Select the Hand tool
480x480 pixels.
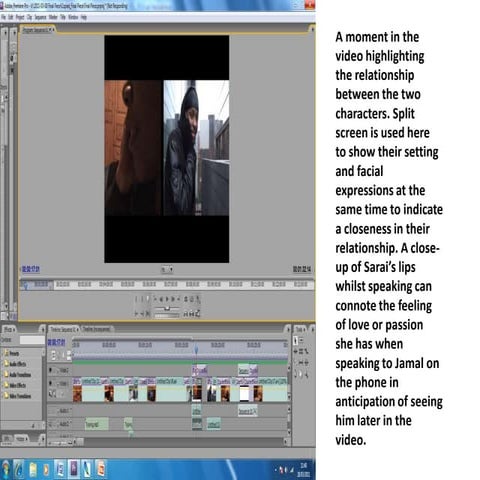301,373
